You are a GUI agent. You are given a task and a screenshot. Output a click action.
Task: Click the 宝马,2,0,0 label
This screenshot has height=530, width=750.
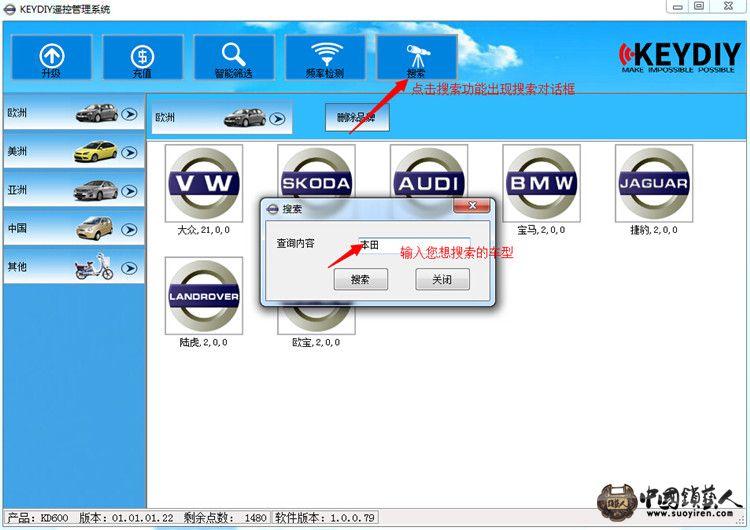click(541, 230)
